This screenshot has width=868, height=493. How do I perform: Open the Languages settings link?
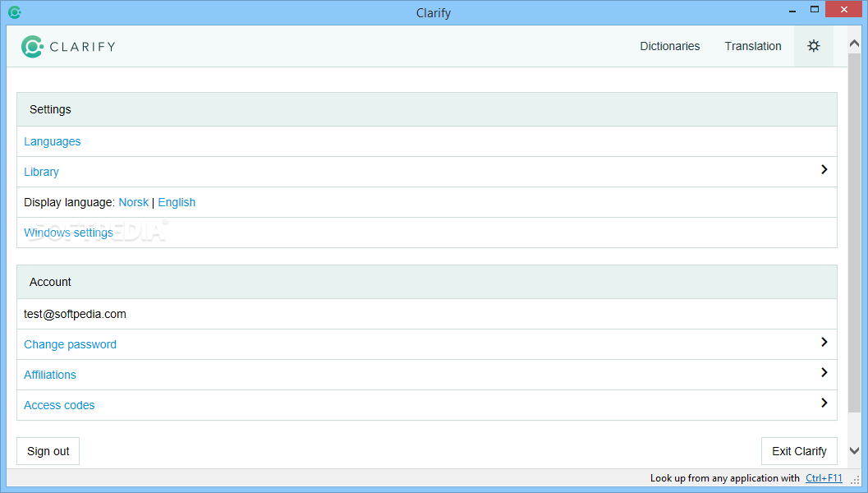(52, 142)
